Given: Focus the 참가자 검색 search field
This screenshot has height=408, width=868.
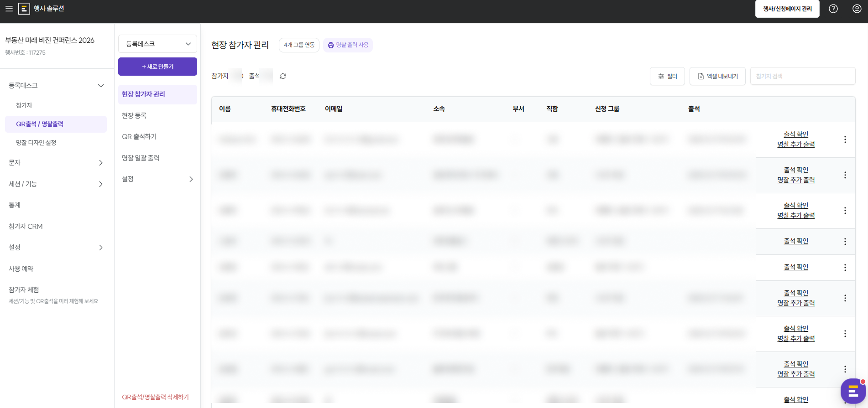Looking at the screenshot, I should 803,76.
